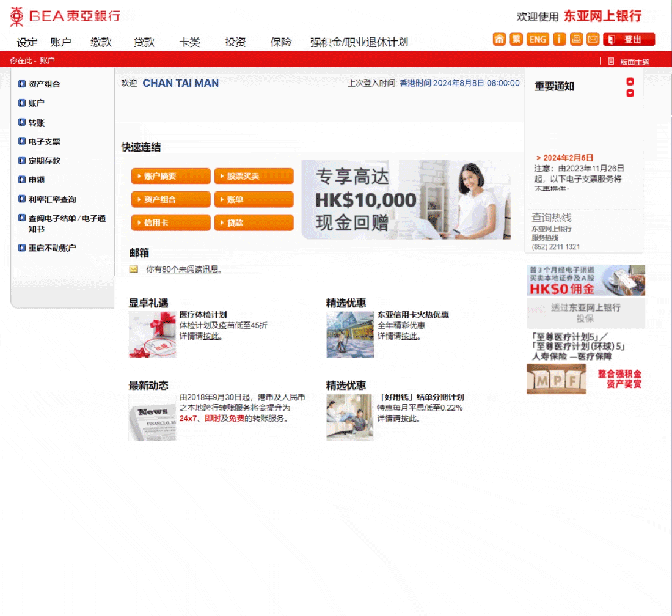Click the BEA 東亞銀行 logo
672x616 pixels.
click(x=65, y=16)
